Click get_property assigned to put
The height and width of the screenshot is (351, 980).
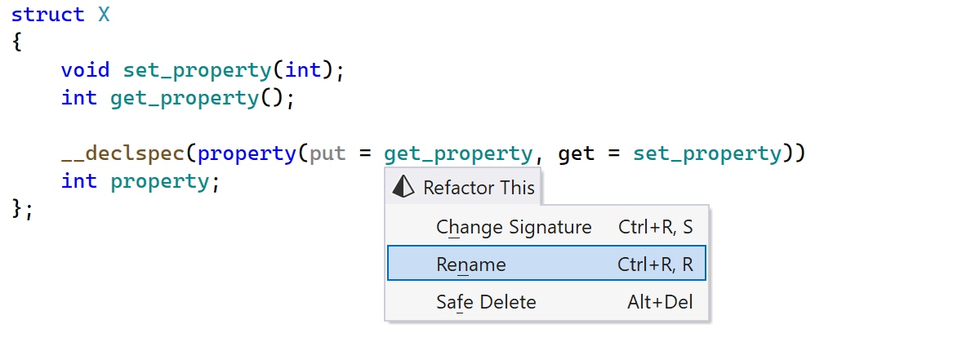click(458, 153)
